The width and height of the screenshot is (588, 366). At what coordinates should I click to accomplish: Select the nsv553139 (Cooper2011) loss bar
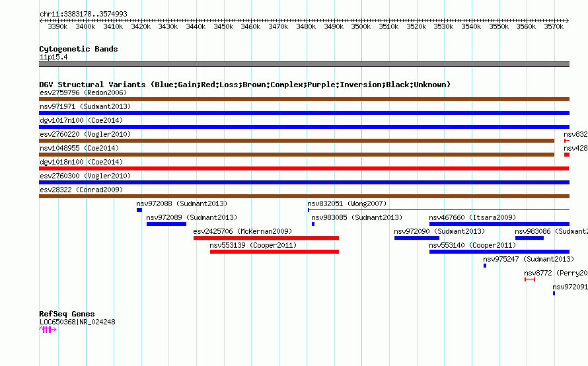tap(274, 252)
